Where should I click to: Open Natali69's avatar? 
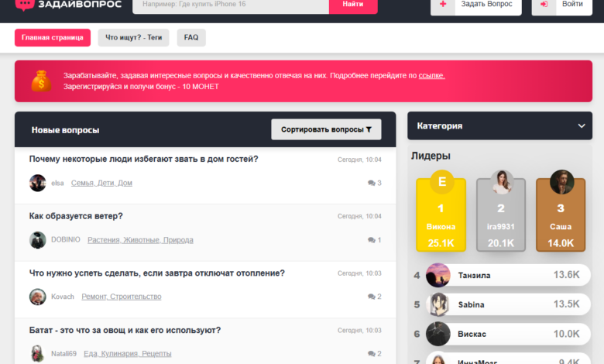coord(38,354)
